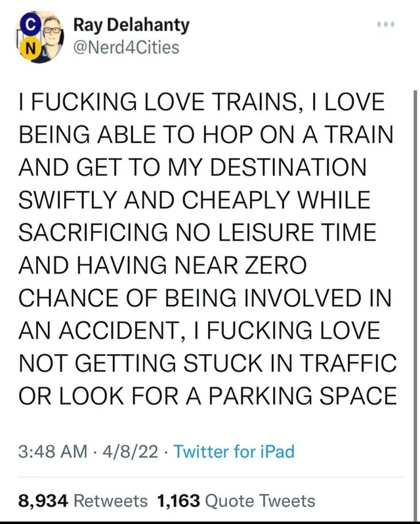Select tweet line 'BEING ABLE TO HOP ON A TRAIN'
420x524 pixels.
point(206,134)
